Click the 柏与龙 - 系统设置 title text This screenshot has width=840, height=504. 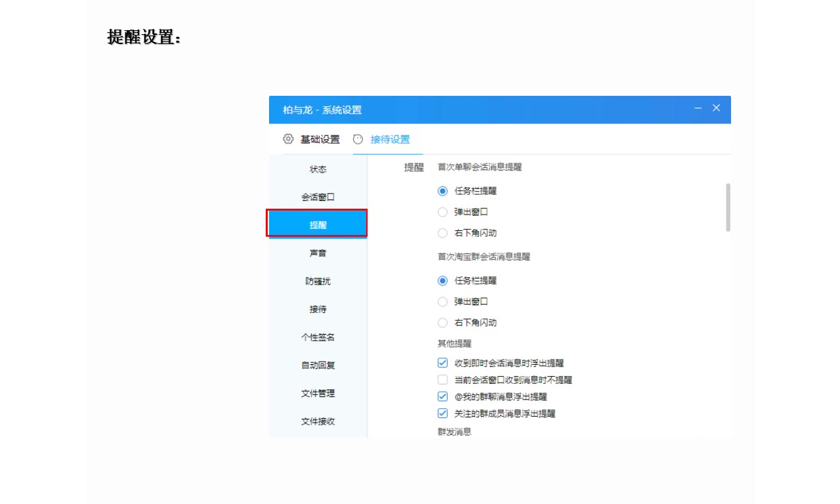click(322, 110)
